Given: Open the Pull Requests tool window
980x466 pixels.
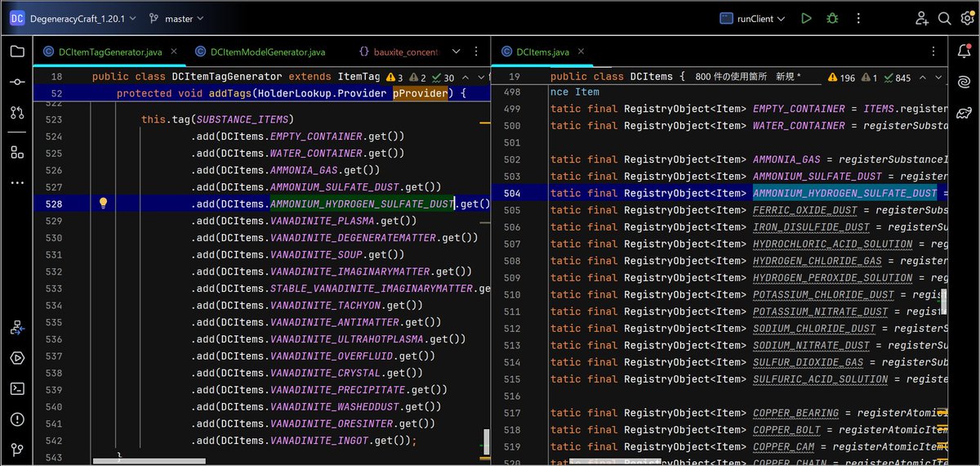Looking at the screenshot, I should click(x=17, y=113).
